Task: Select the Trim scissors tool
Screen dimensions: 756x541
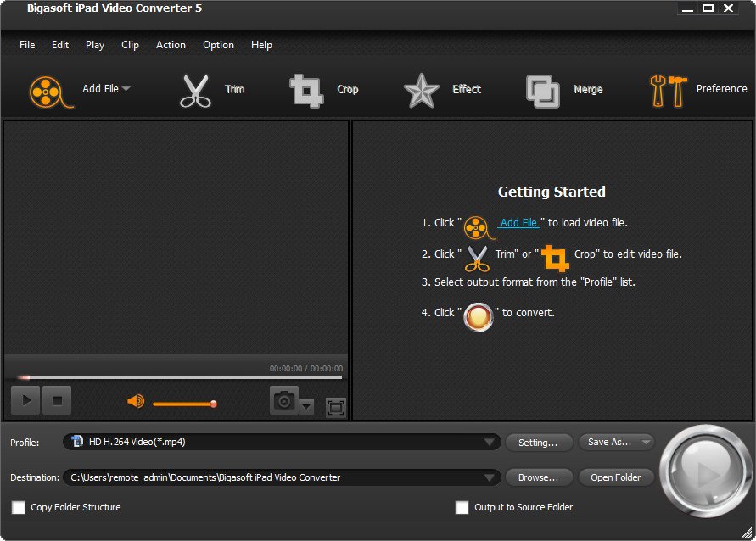Action: 195,90
